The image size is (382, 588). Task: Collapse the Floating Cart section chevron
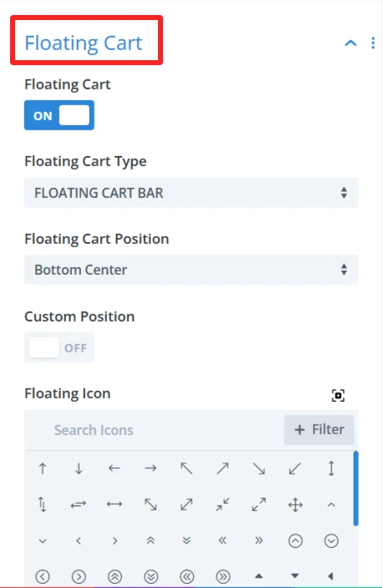[x=350, y=43]
